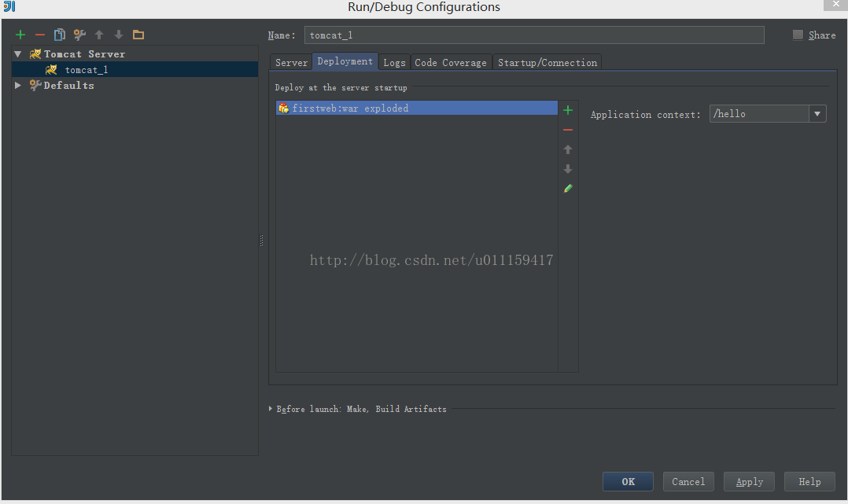Open the Application context dropdown arrow

(817, 113)
